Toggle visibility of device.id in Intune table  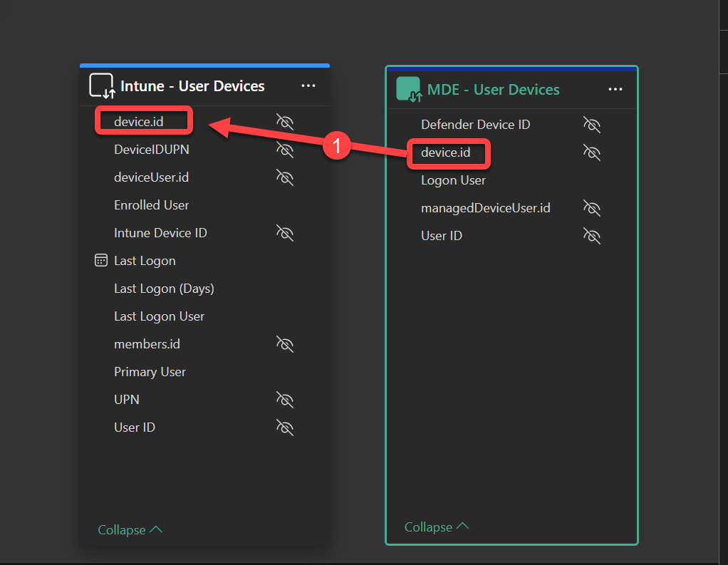(285, 122)
